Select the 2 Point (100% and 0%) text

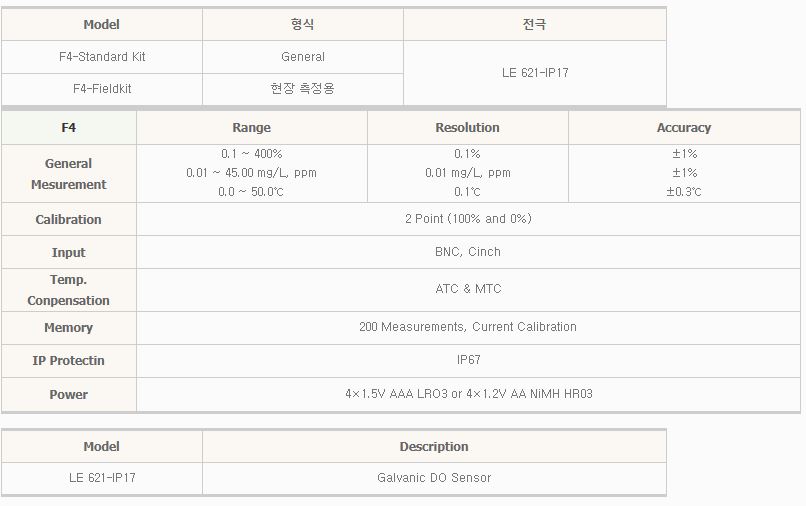tap(468, 219)
